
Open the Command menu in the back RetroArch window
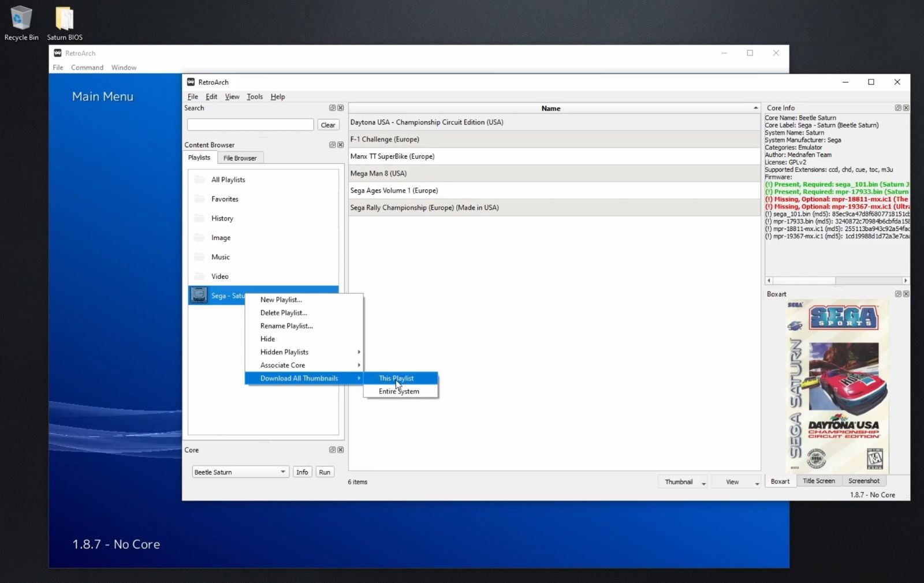click(87, 68)
